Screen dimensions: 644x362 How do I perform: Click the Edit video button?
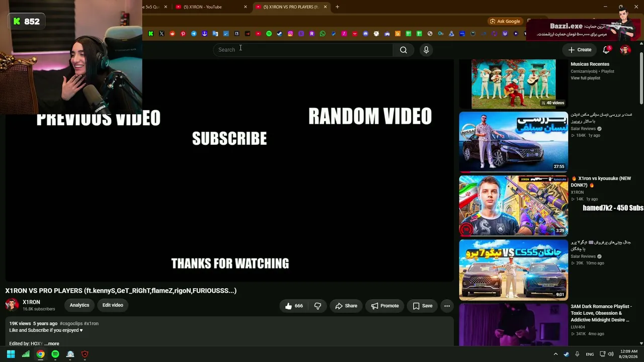[113, 305]
